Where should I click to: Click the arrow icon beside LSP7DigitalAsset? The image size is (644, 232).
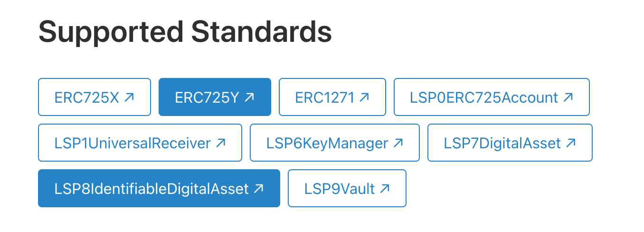pos(571,143)
